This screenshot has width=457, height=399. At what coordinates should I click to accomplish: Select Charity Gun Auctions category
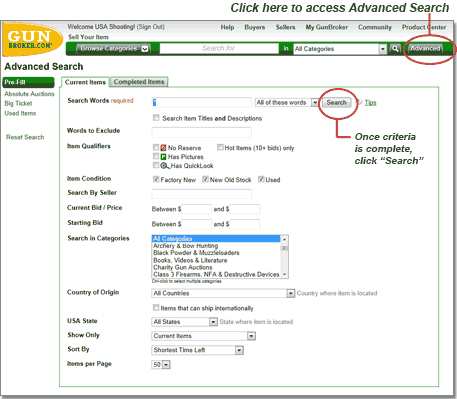[x=216, y=267]
